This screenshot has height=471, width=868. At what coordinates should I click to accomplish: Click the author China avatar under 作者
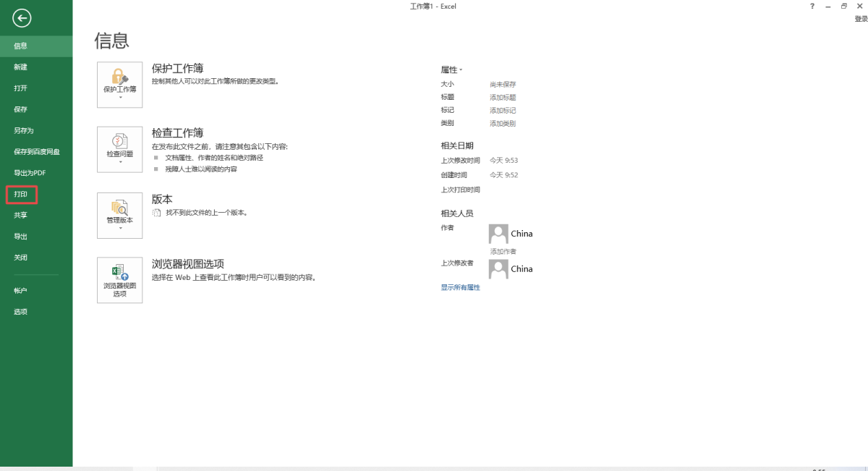pos(498,234)
